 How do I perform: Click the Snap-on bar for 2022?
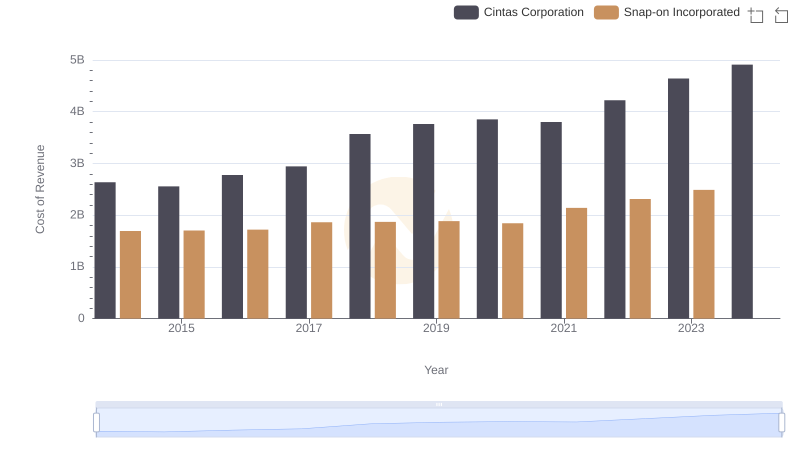coord(640,259)
